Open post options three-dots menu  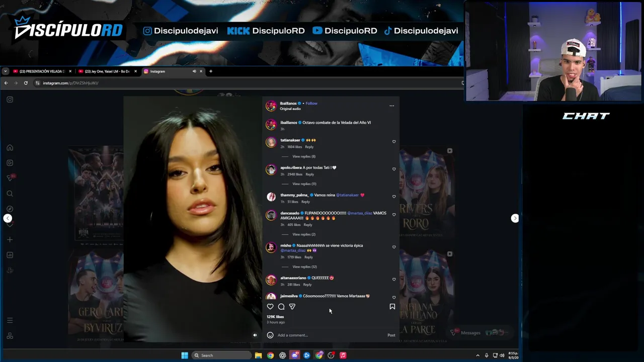(x=392, y=106)
